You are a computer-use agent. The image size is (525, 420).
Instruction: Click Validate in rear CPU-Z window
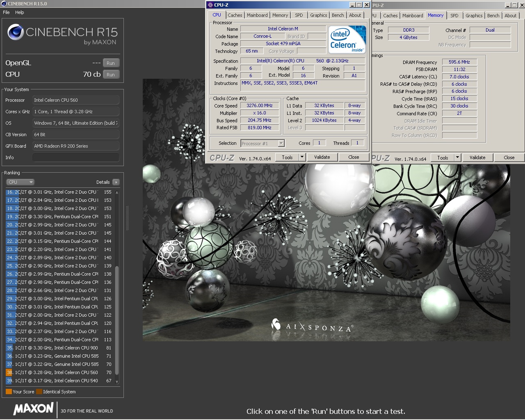tap(477, 157)
